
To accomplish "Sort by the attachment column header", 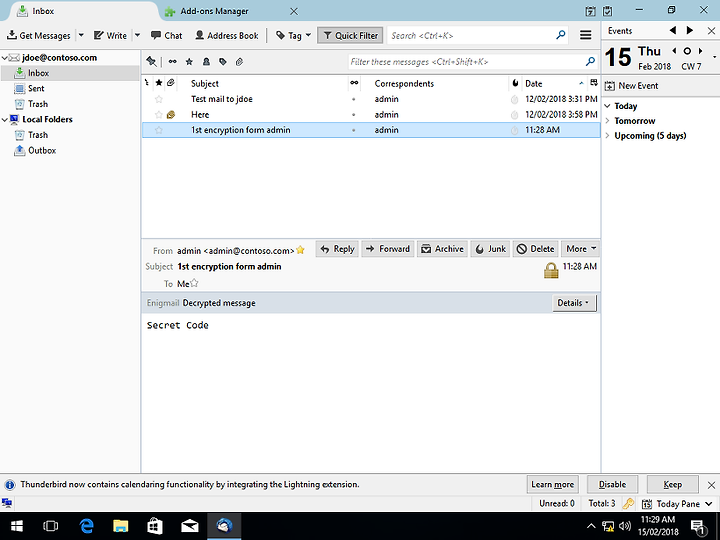I will click(171, 83).
